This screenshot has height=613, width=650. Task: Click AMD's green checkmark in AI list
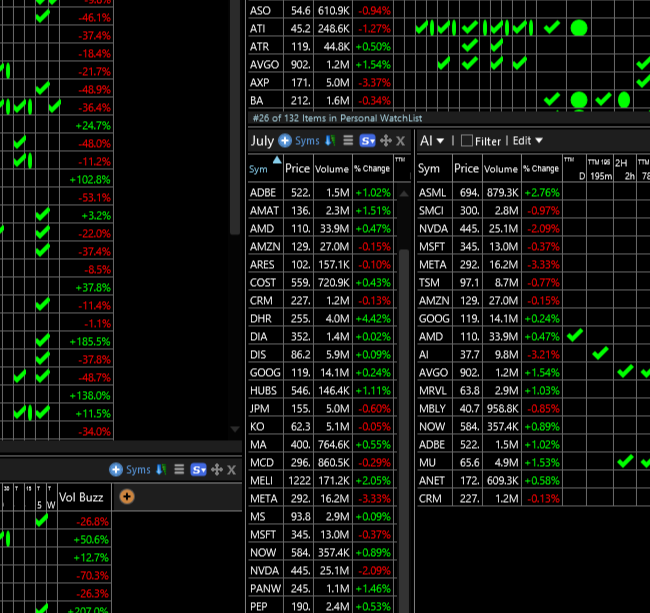pyautogui.click(x=575, y=335)
